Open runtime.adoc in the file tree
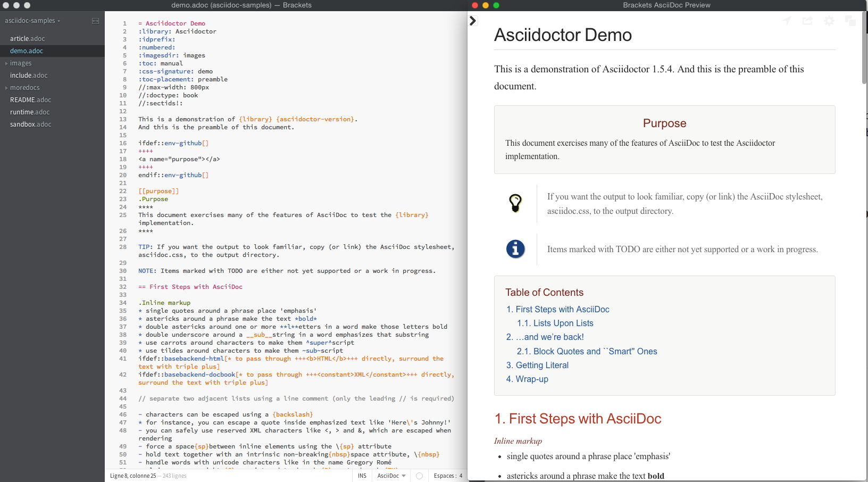Image resolution: width=868 pixels, height=482 pixels. [x=30, y=112]
